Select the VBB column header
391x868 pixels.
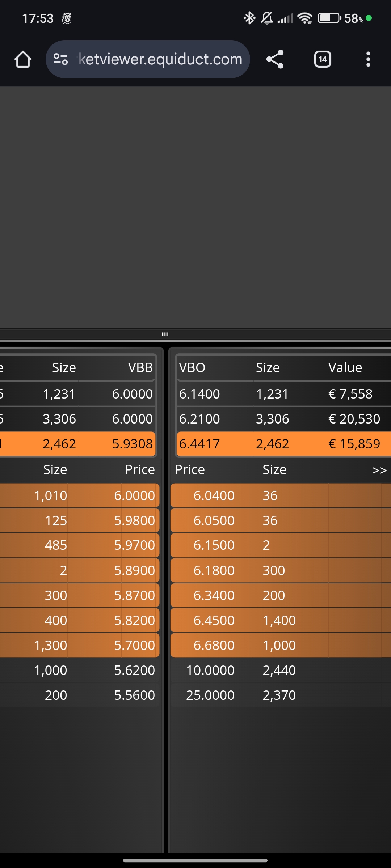tap(140, 368)
